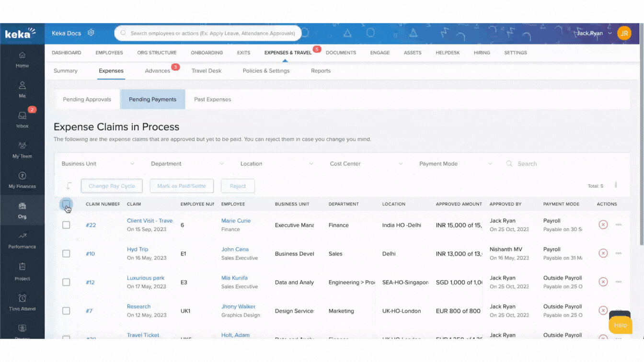Click the sort arrow icon above table
This screenshot has width=644, height=362.
point(69,186)
